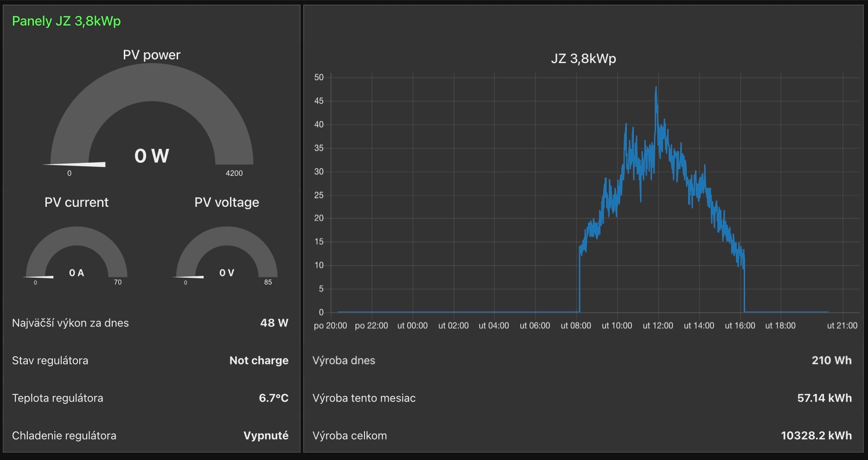Select the 57.14 kWh monthly production value

[x=824, y=398]
